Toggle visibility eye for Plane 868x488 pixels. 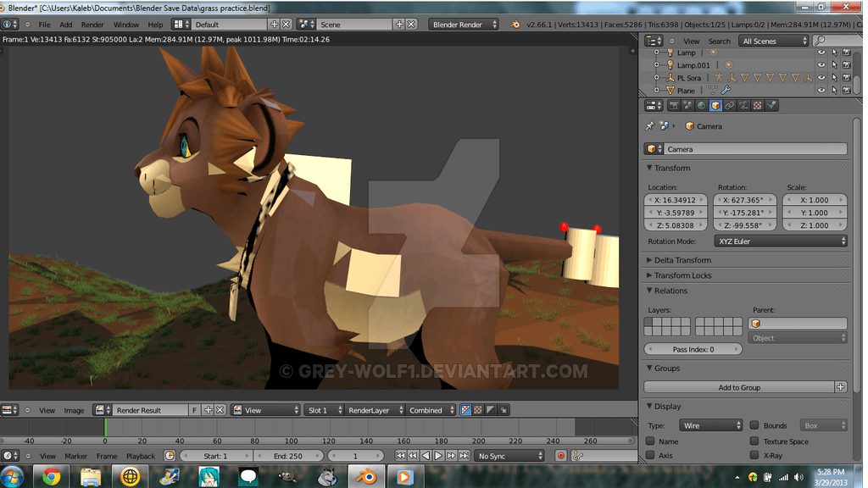click(821, 90)
